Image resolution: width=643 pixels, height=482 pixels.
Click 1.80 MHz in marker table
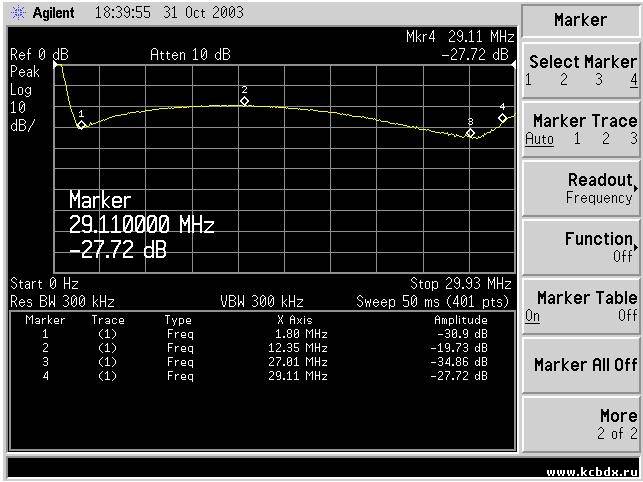point(301,334)
